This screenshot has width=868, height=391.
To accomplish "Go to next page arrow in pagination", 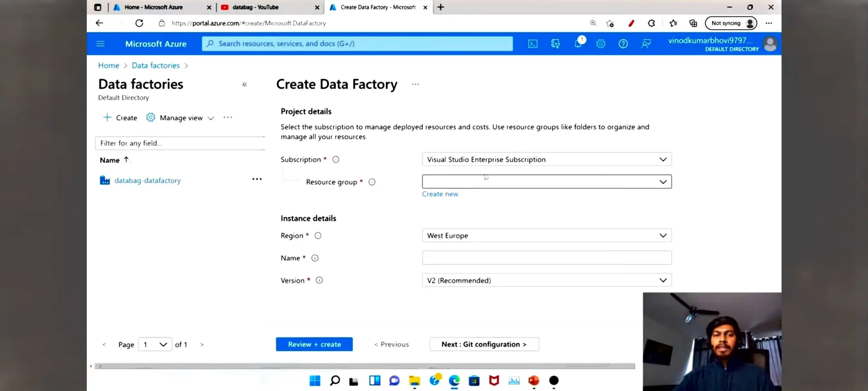I will [202, 344].
